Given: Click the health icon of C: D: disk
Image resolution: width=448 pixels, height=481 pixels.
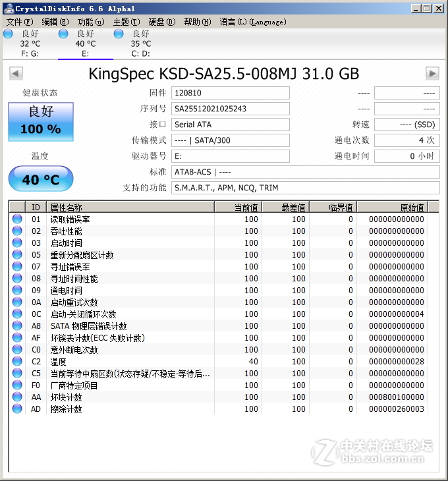Looking at the screenshot, I should coord(119,34).
